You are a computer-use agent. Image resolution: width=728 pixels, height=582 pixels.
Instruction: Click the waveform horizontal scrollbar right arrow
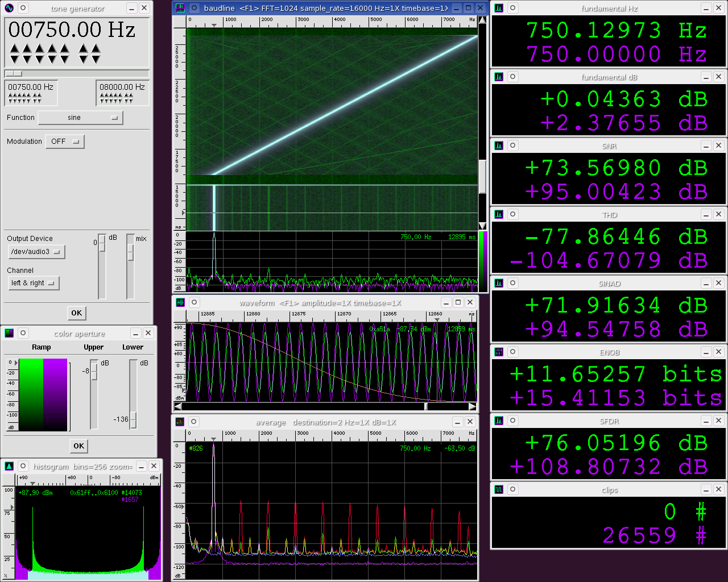pos(472,406)
